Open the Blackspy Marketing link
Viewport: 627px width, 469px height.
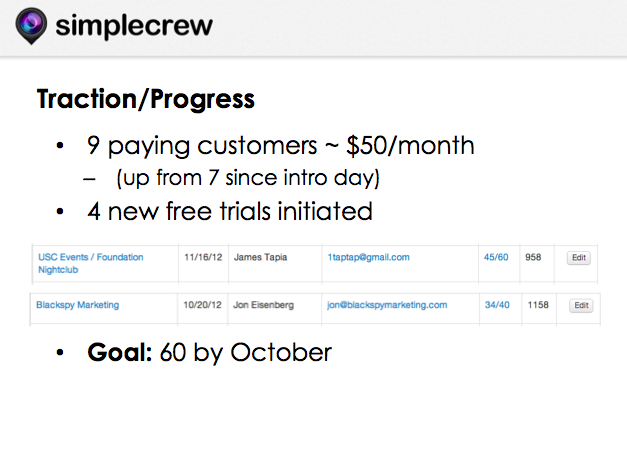pos(78,305)
